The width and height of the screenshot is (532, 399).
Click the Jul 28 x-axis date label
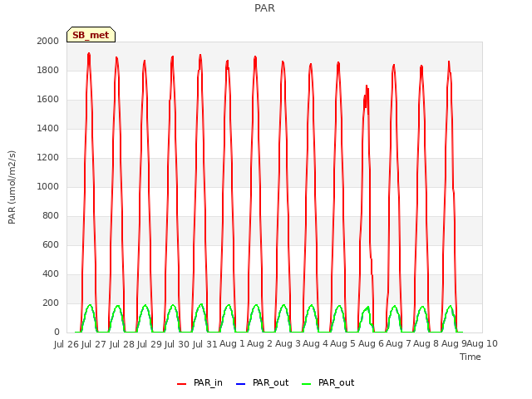[x=122, y=344]
